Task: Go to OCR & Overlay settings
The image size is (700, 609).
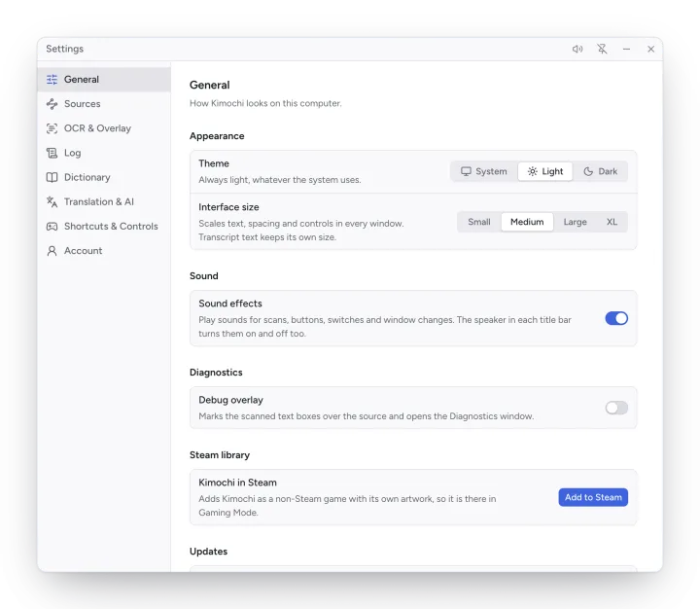Action: coord(104,128)
